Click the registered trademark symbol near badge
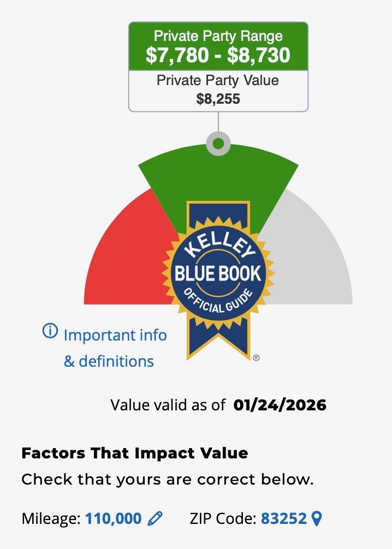 [x=256, y=358]
